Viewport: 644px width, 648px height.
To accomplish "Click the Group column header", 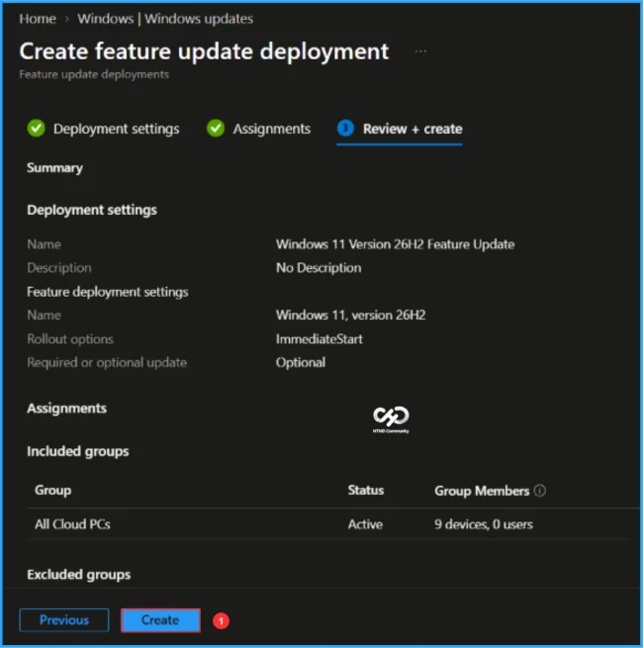I will (52, 491).
